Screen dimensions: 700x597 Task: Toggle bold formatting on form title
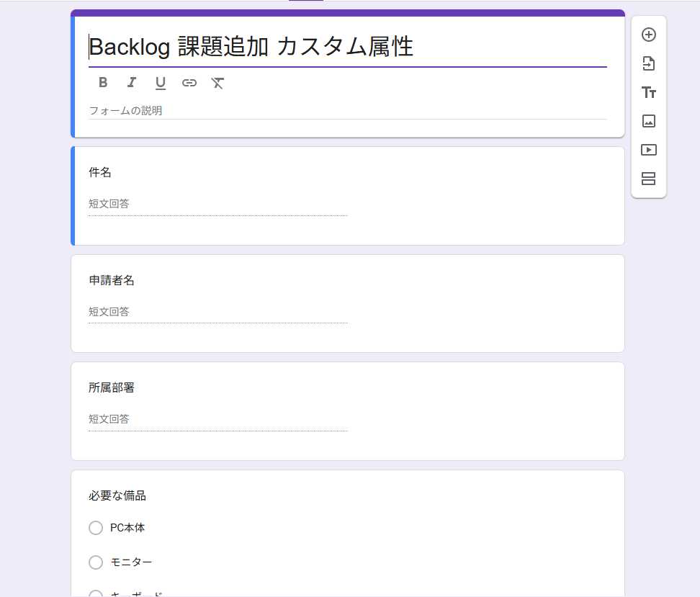click(x=103, y=83)
